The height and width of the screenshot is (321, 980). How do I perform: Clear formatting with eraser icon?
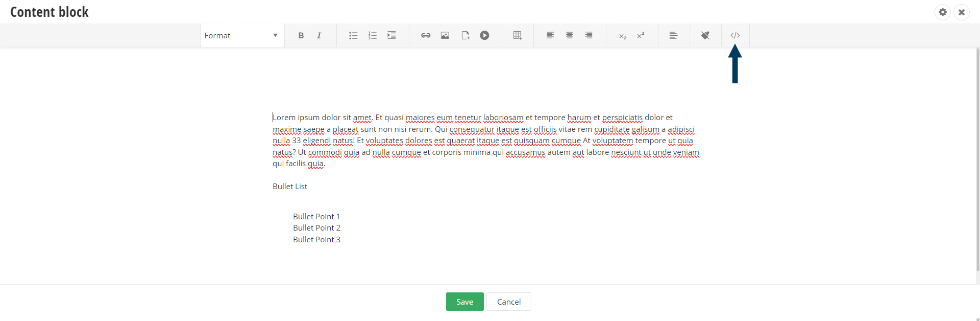(x=705, y=35)
